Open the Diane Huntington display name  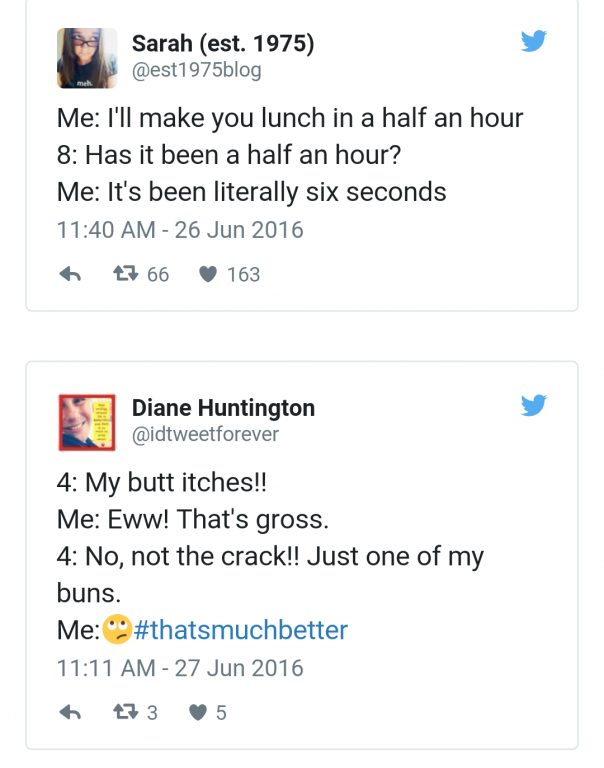[223, 408]
